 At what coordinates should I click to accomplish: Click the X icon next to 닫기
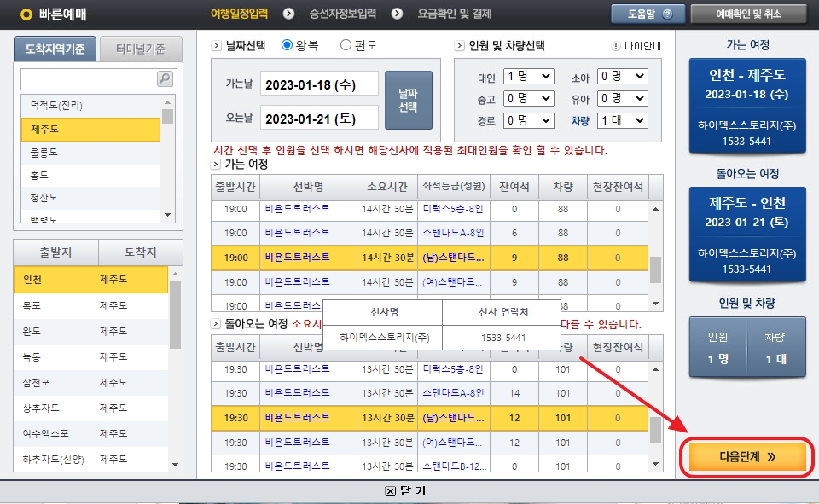point(390,491)
